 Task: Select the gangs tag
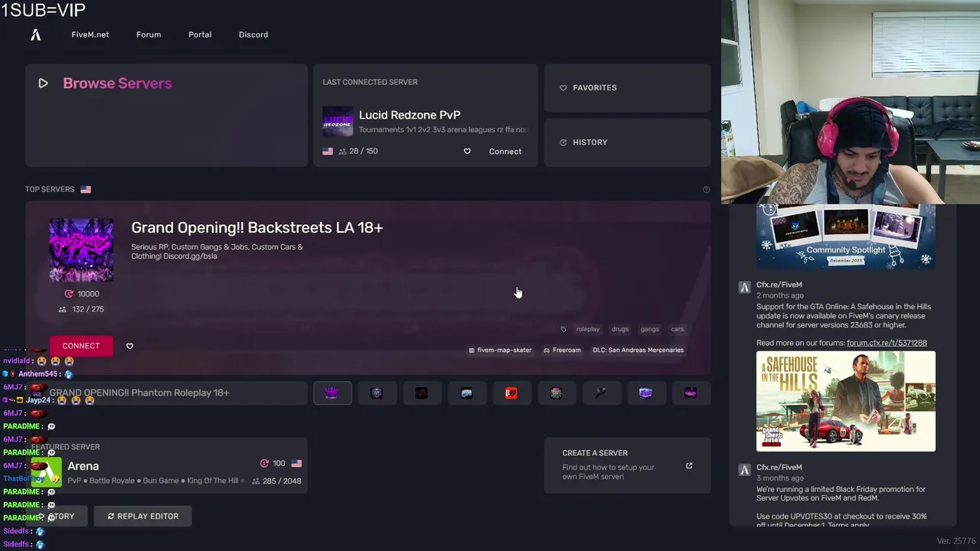650,329
